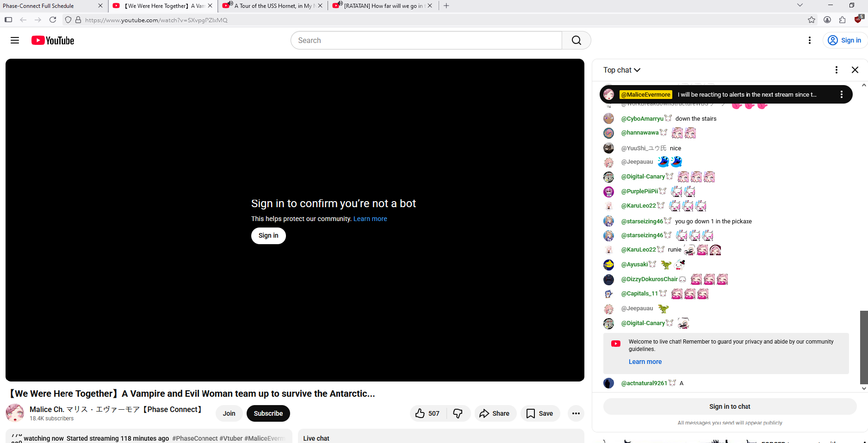The image size is (868, 443).
Task: Click the #PhaseConnect hashtag
Action: [195, 438]
